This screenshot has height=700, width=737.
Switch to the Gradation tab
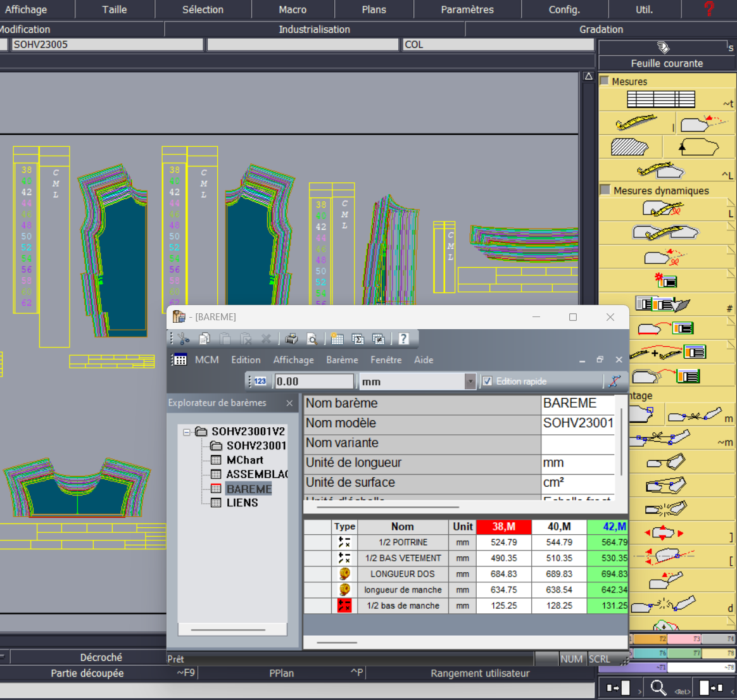point(601,29)
